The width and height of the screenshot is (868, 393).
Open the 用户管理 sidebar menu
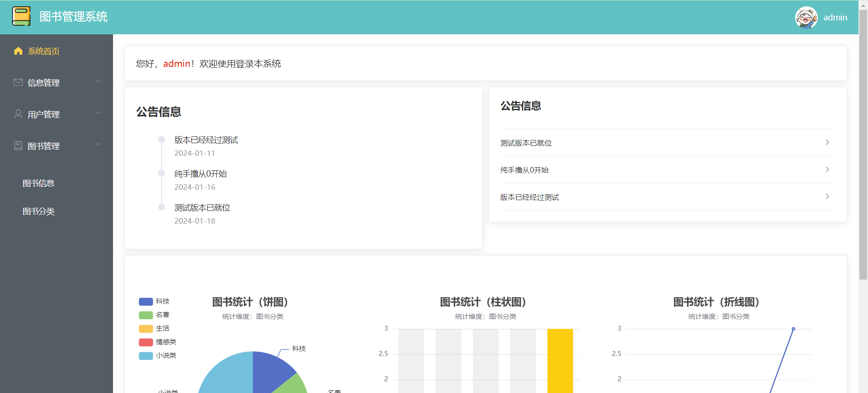(x=57, y=114)
